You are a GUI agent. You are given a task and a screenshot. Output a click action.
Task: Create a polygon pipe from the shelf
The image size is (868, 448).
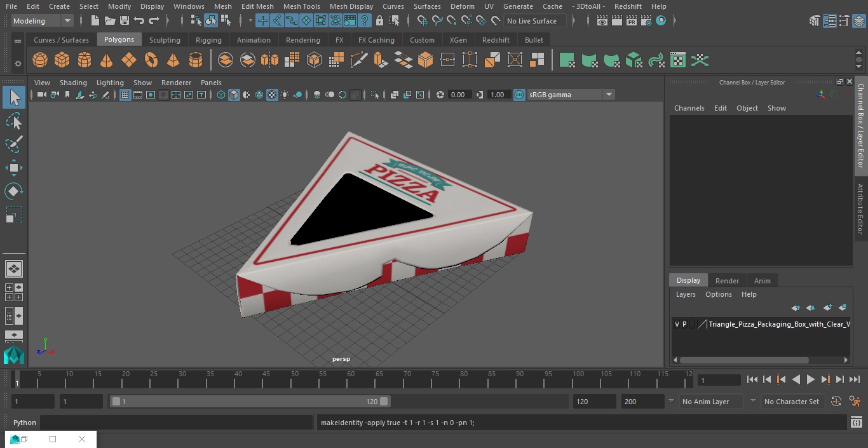pos(196,60)
